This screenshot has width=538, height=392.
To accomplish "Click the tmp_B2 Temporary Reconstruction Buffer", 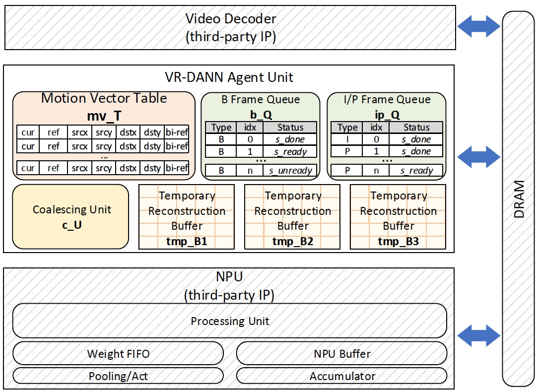I will click(293, 216).
